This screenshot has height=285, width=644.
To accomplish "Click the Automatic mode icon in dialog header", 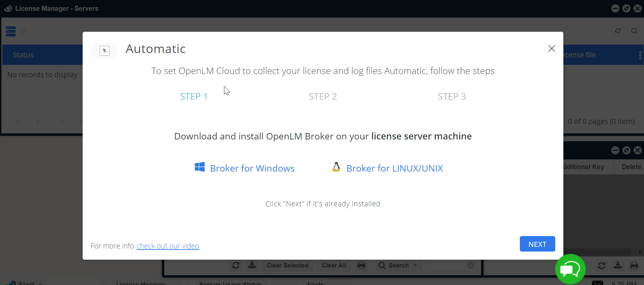I will (105, 51).
